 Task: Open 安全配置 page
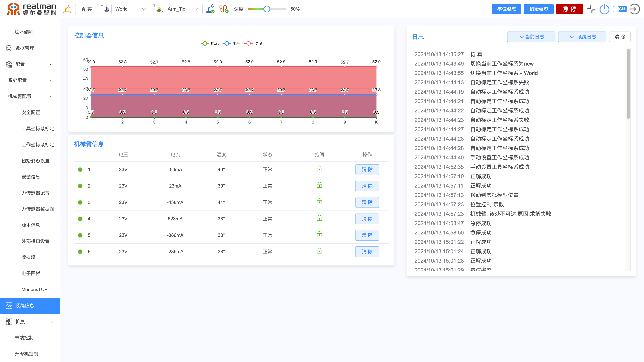(31, 112)
